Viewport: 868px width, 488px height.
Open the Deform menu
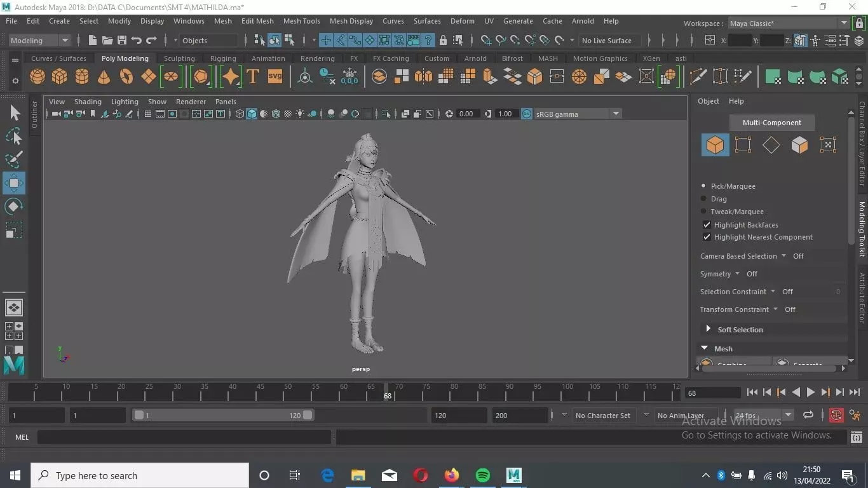pos(463,21)
